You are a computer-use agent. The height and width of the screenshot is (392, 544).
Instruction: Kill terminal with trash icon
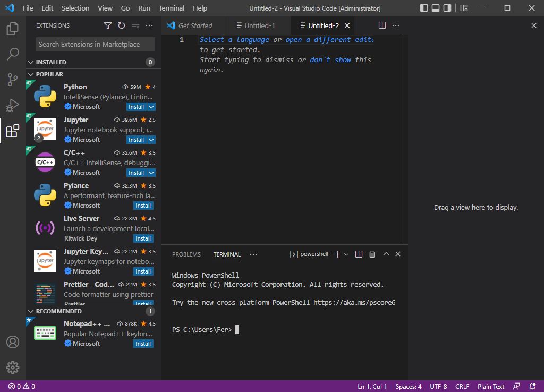point(372,254)
